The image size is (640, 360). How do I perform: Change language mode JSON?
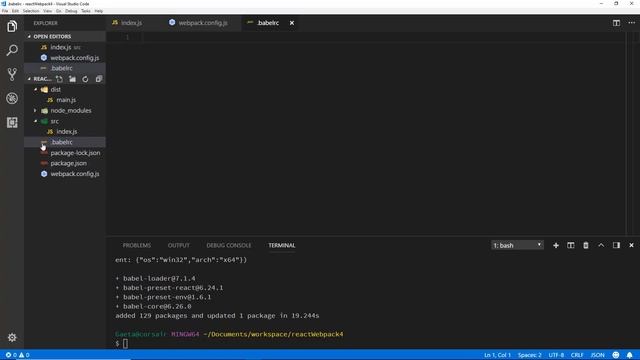click(598, 355)
